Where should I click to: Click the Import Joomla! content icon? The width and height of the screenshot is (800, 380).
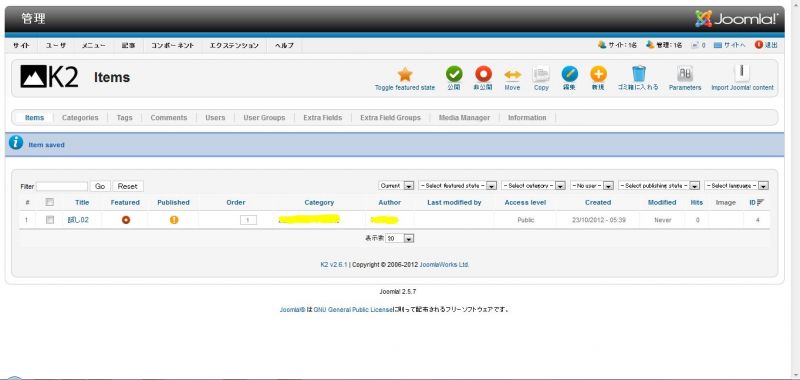[x=742, y=73]
